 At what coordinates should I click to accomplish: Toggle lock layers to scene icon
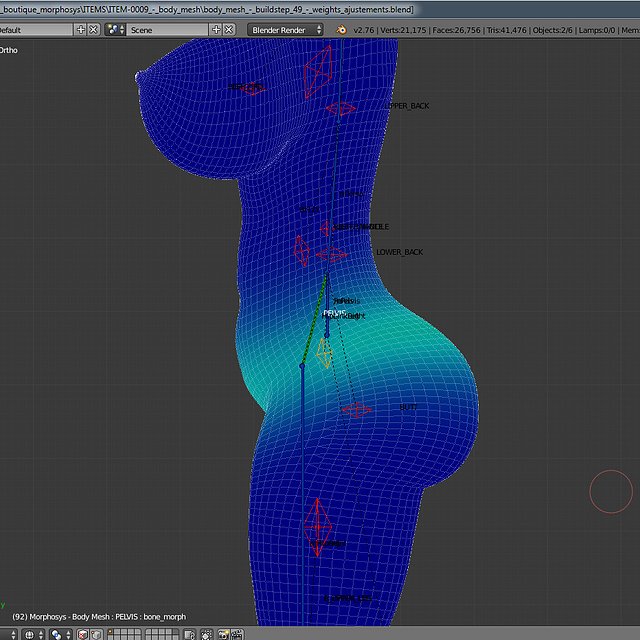click(189, 634)
